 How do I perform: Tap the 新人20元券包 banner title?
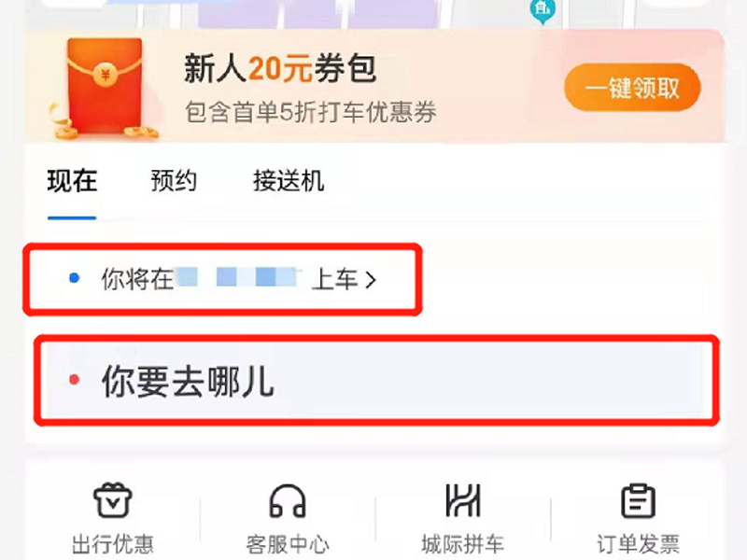click(x=281, y=68)
